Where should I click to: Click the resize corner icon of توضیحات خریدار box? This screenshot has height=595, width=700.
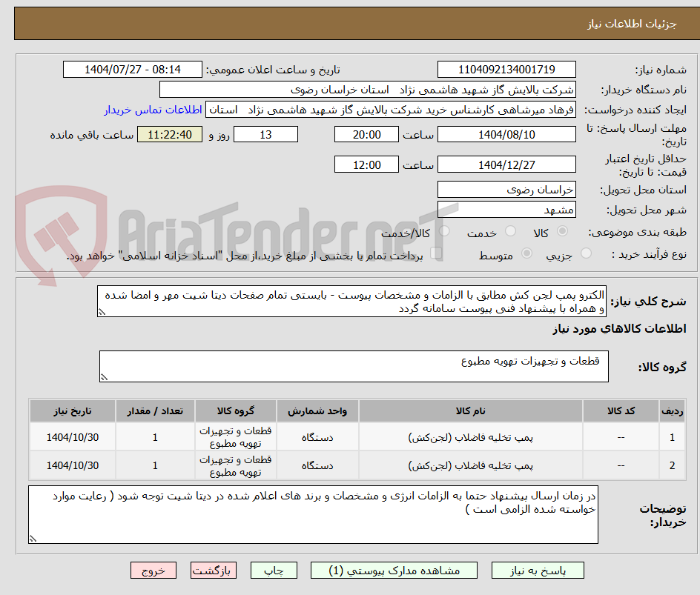coord(34,539)
